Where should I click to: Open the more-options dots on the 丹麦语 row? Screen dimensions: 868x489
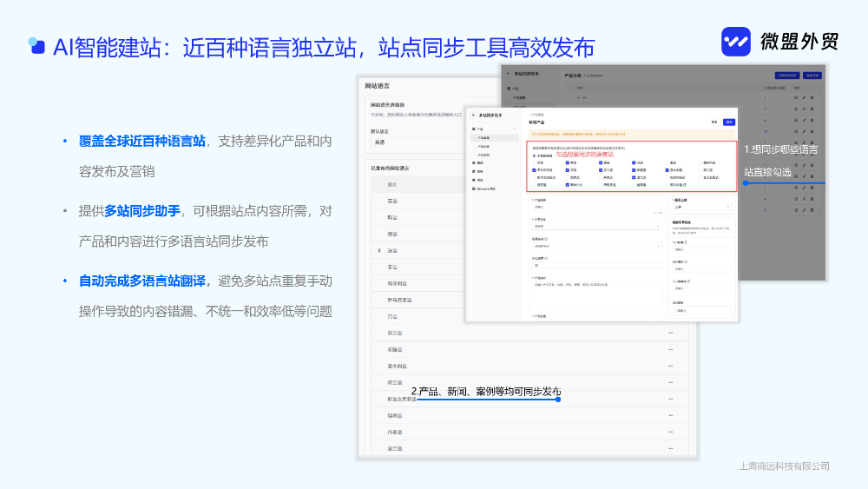(670, 432)
